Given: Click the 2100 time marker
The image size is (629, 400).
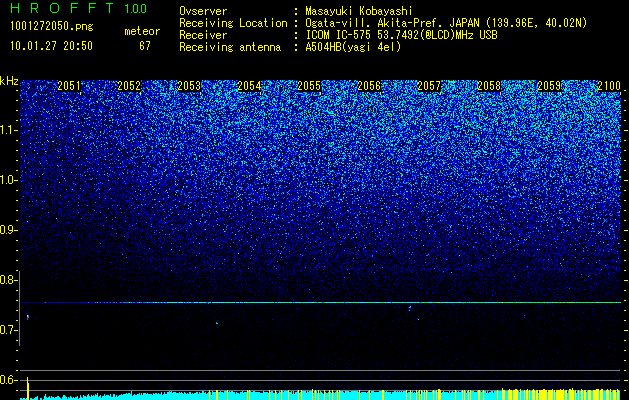Looking at the screenshot, I should (x=609, y=86).
